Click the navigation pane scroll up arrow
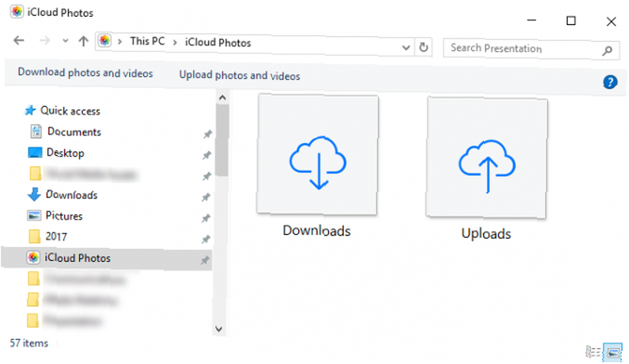629x364 pixels. (x=222, y=97)
